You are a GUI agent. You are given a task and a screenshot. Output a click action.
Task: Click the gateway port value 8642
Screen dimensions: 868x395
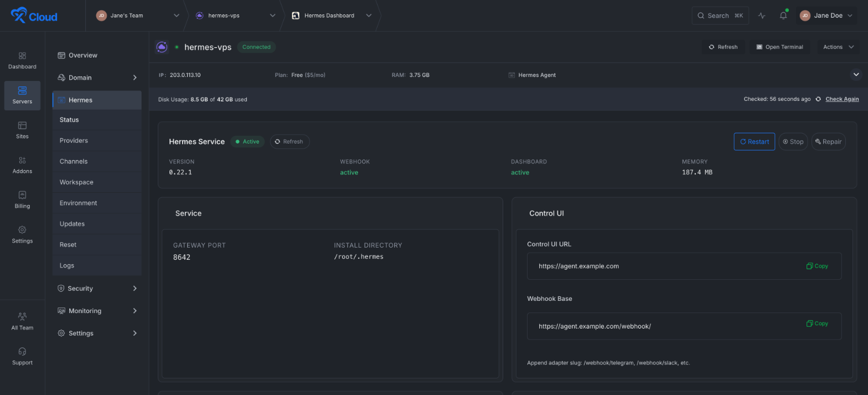[x=182, y=257]
